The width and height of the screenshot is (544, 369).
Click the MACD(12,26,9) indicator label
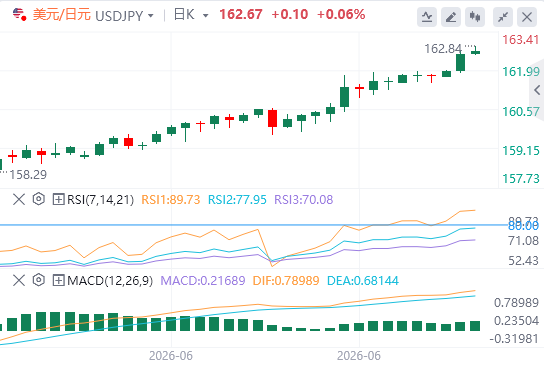[x=110, y=281]
